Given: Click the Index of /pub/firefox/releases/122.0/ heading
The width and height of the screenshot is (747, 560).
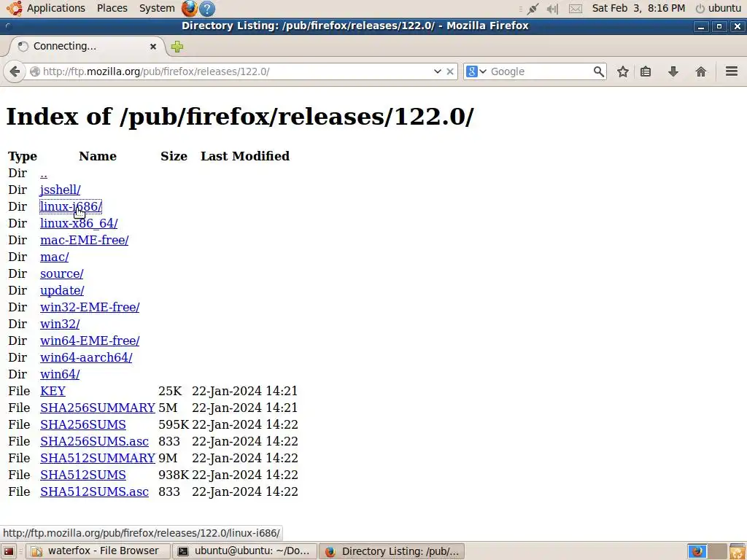Looking at the screenshot, I should pyautogui.click(x=239, y=117).
